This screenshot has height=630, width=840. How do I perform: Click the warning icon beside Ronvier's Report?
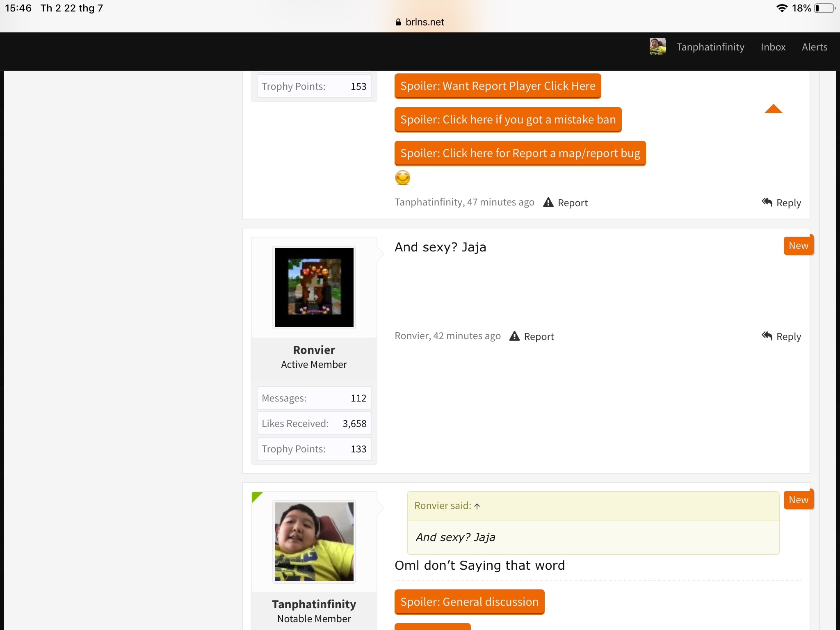[x=514, y=336]
